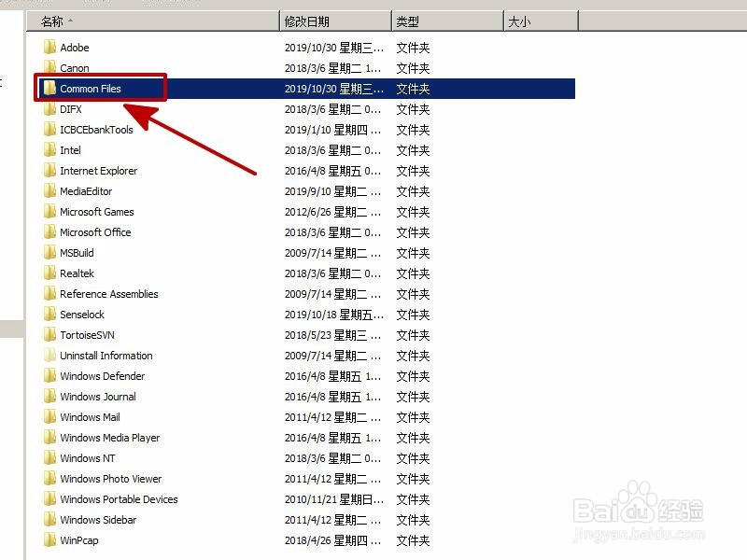Click the MediaEditor folder icon
This screenshot has height=560, width=747.
pyautogui.click(x=51, y=191)
